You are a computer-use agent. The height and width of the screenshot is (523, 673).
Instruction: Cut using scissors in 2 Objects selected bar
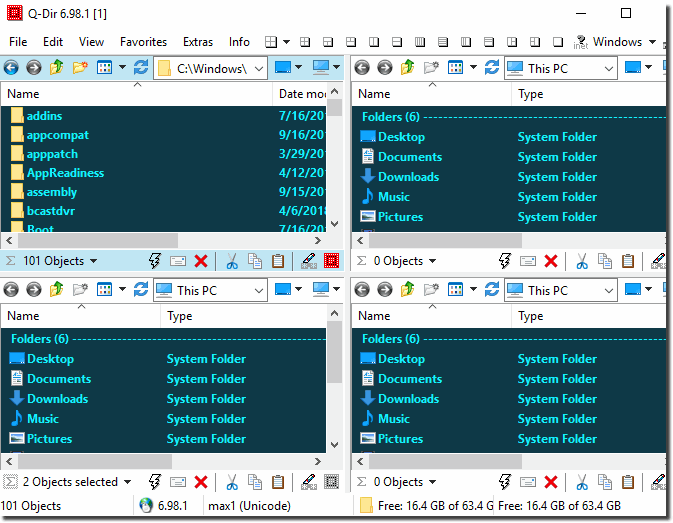pos(232,482)
